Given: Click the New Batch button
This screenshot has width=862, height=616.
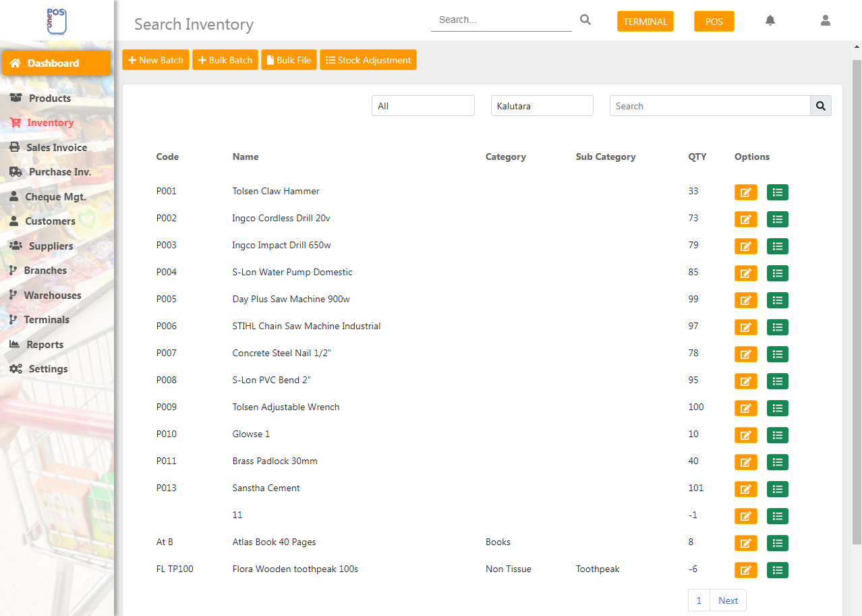Looking at the screenshot, I should click(x=156, y=60).
